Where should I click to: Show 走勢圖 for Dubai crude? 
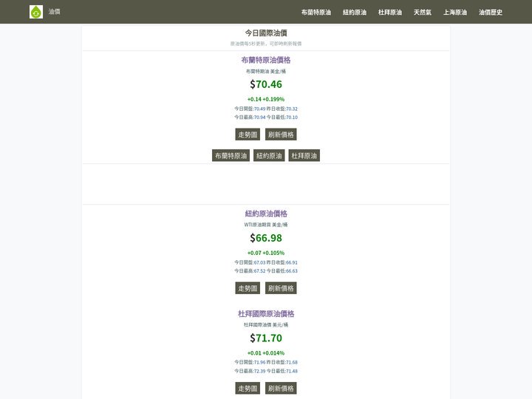pyautogui.click(x=248, y=388)
